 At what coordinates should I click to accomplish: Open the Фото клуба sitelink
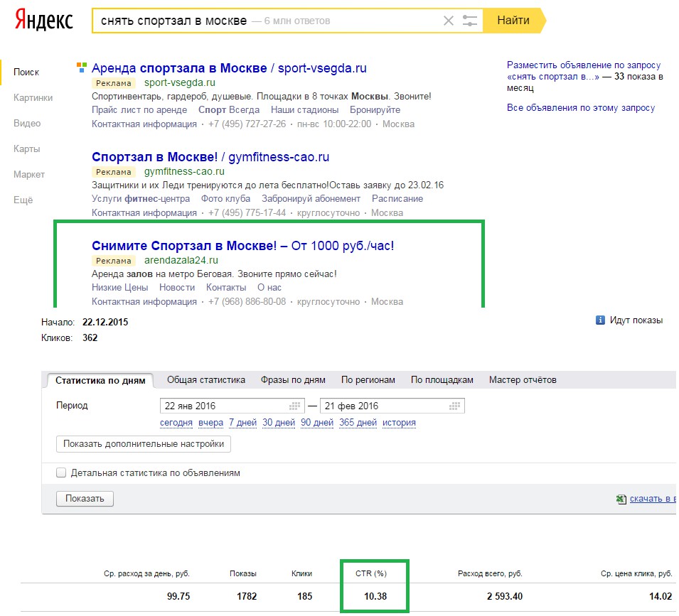point(225,198)
